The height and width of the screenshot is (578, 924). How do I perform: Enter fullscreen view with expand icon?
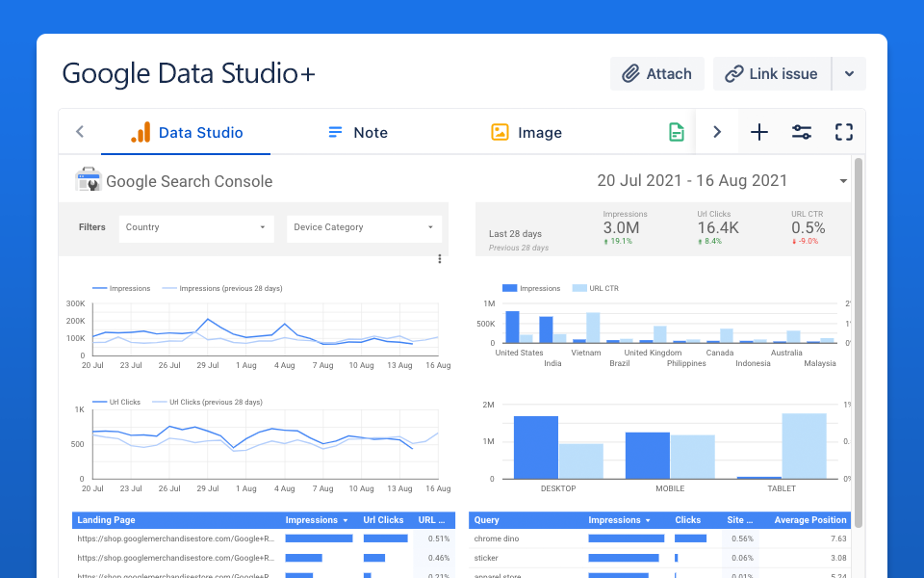844,132
